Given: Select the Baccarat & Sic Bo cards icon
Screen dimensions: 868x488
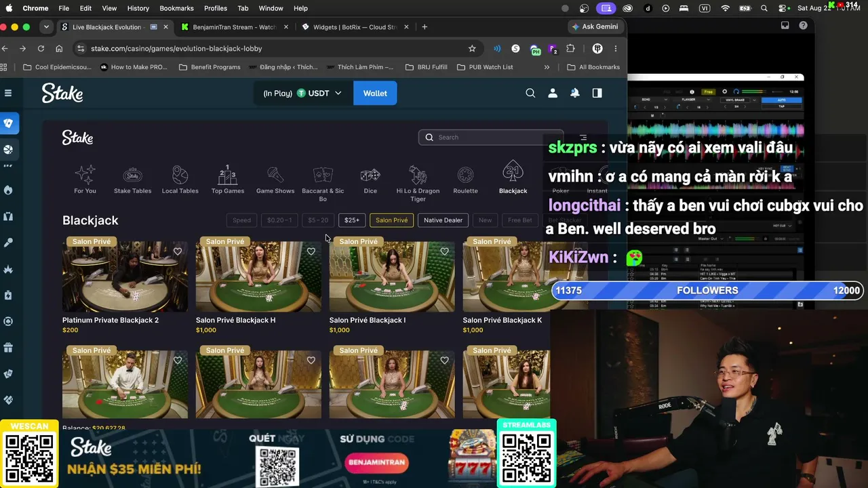Looking at the screenshot, I should click(x=323, y=175).
